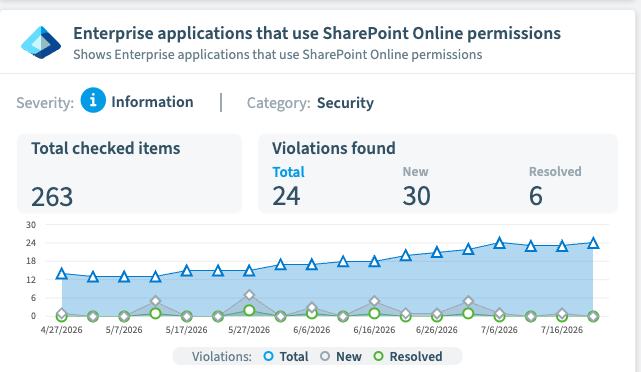
Task: Click the y-axis label 24
Action: [x=31, y=243]
